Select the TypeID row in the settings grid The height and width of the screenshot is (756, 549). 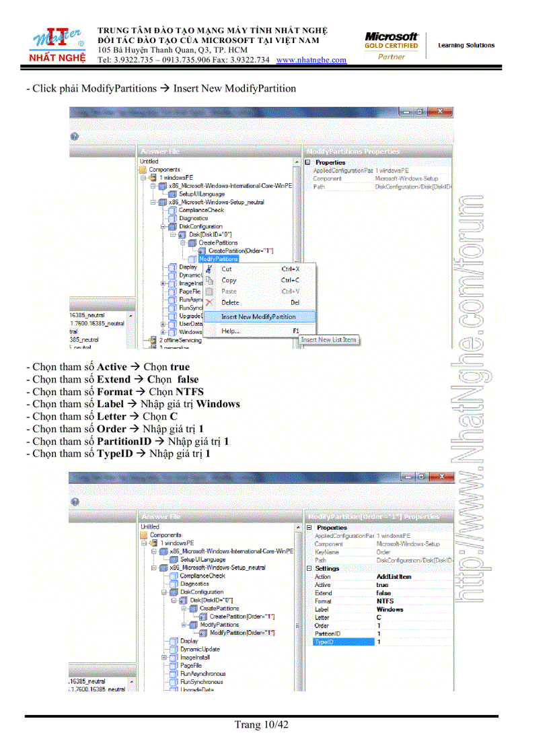click(x=343, y=642)
